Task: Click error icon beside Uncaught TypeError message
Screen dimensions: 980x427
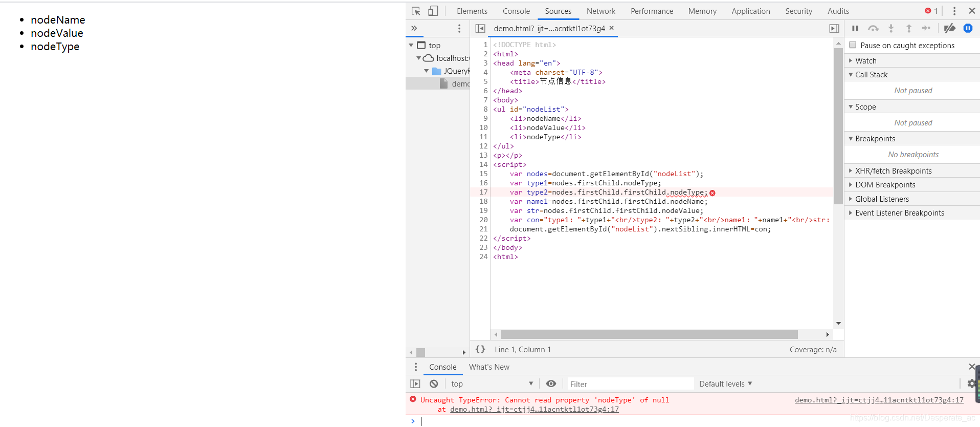Action: click(413, 399)
